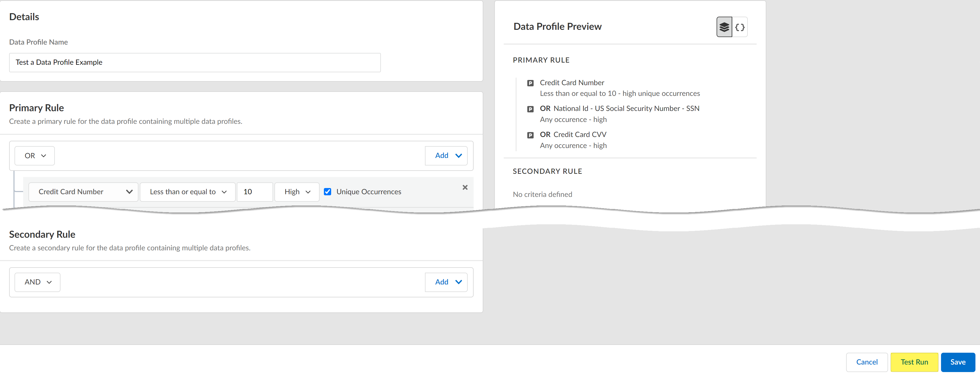Image resolution: width=980 pixels, height=375 pixels.
Task: Click the Data Profile Name field
Action: pos(195,62)
